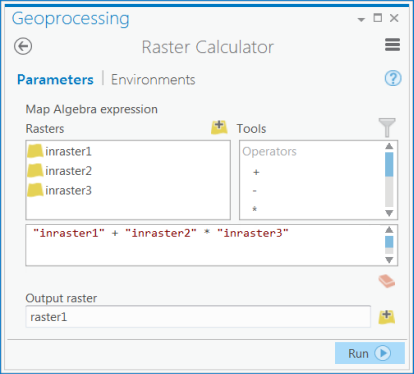Insert the multiply operator from Tools

(255, 209)
